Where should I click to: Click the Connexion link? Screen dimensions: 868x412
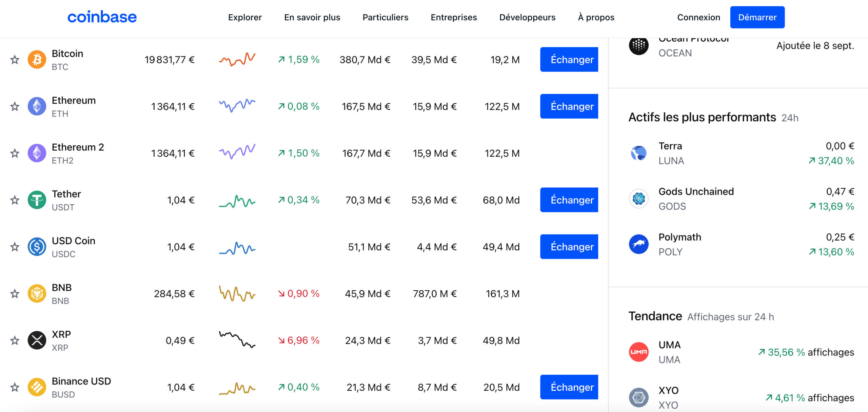[x=698, y=17]
